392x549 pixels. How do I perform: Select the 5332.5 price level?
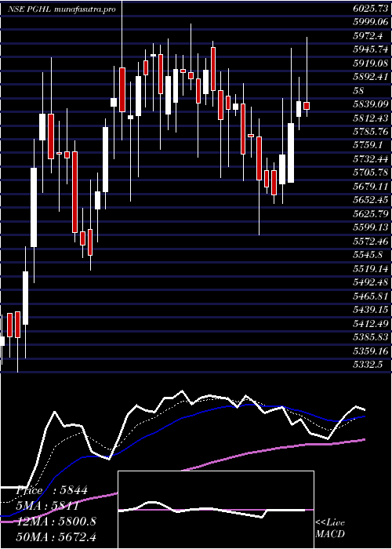point(367,365)
